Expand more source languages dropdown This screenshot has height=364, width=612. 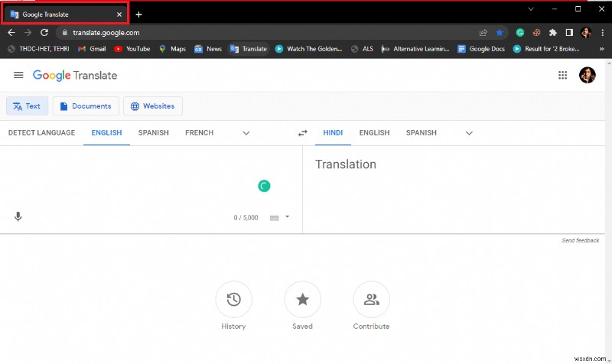pyautogui.click(x=246, y=133)
